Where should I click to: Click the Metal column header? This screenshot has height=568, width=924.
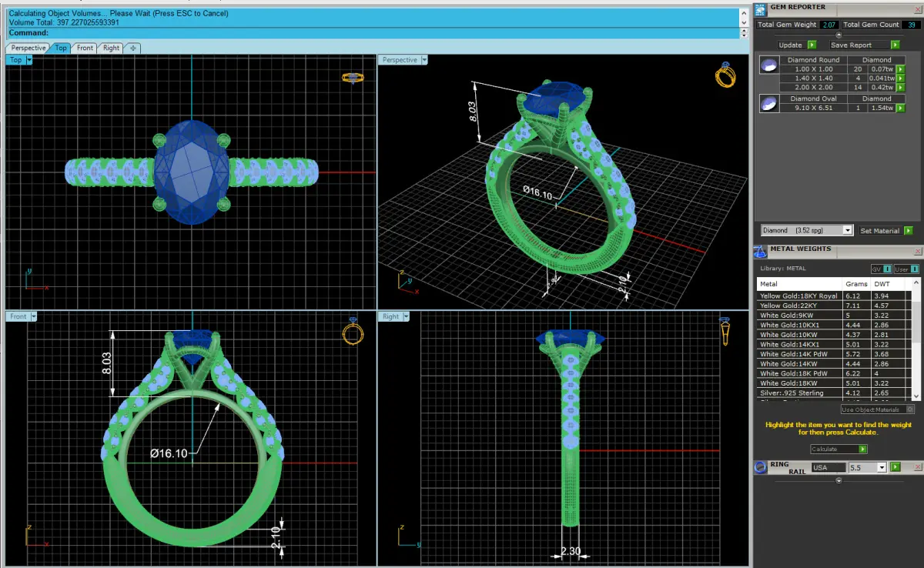pos(800,284)
